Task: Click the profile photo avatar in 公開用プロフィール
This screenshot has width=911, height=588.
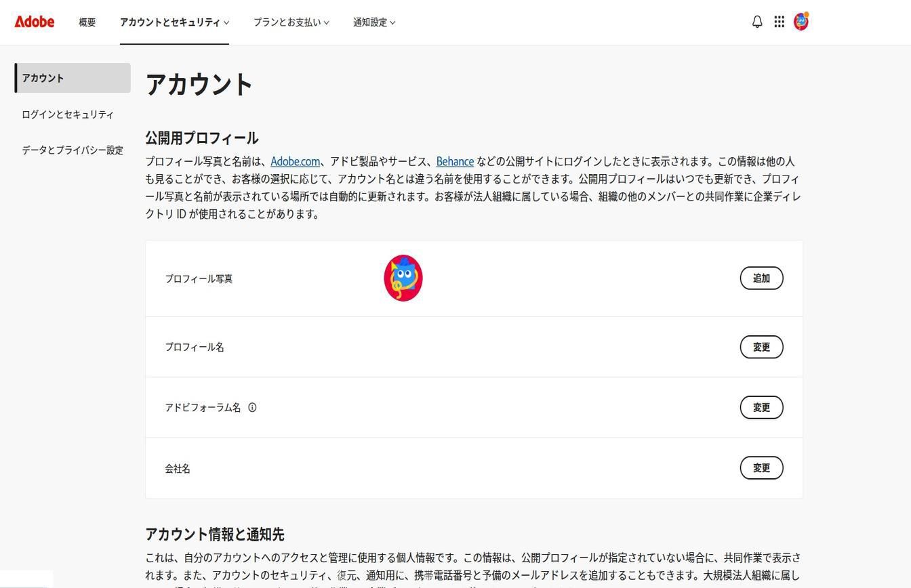Action: [x=403, y=278]
